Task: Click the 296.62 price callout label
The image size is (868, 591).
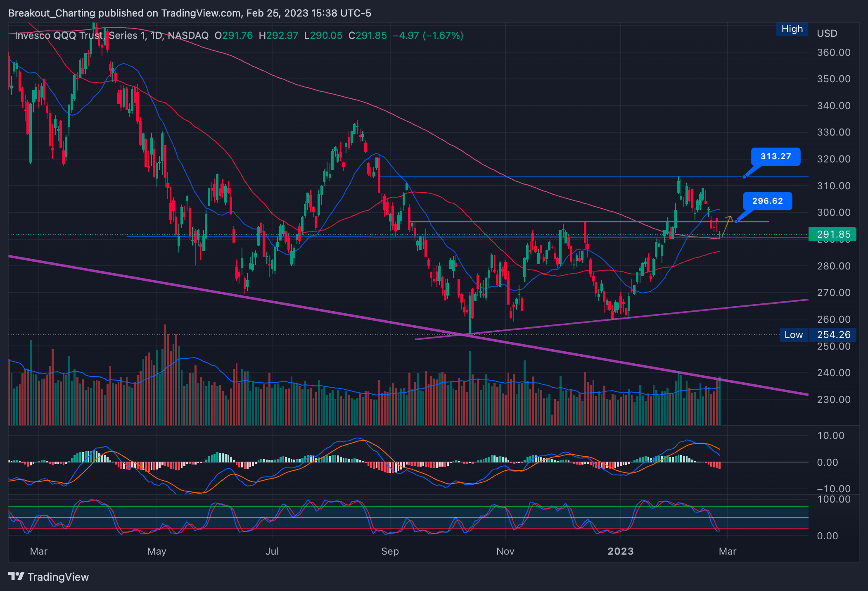Action: (x=767, y=201)
